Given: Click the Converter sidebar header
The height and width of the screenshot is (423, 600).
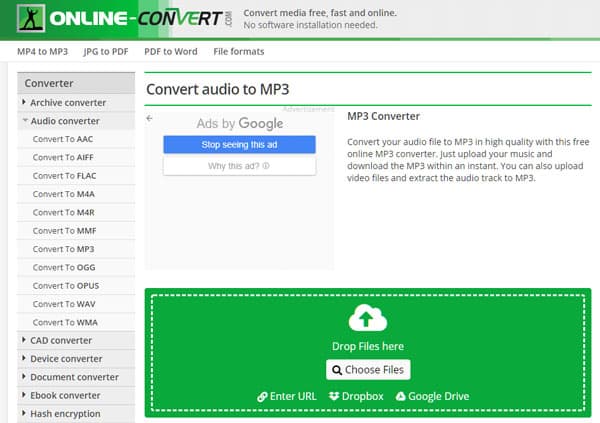Looking at the screenshot, I should click(76, 83).
